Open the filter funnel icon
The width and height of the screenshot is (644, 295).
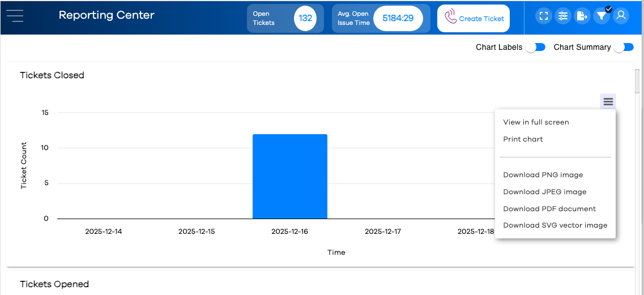coord(602,16)
